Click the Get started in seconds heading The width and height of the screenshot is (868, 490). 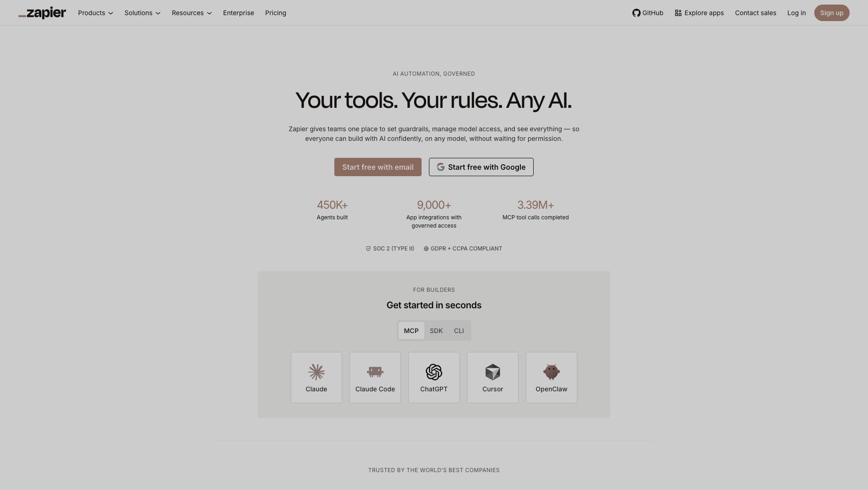pyautogui.click(x=434, y=305)
